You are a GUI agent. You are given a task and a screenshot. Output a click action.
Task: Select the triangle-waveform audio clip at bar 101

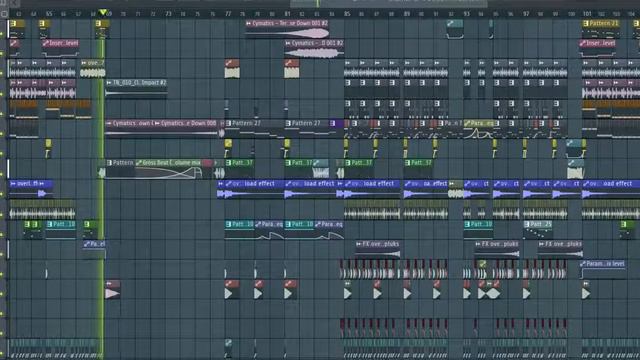click(586, 289)
